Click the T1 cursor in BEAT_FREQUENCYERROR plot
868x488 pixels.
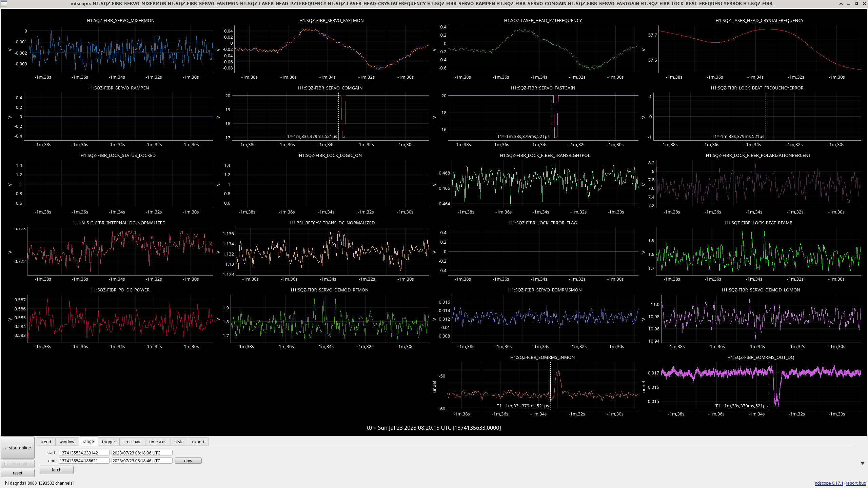pyautogui.click(x=766, y=116)
